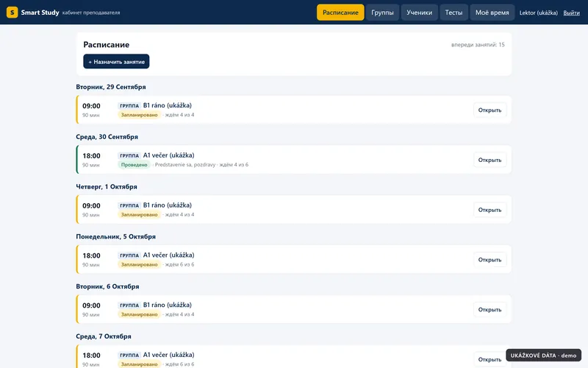Select the Моё время tab
The width and height of the screenshot is (588, 368).
click(x=492, y=13)
